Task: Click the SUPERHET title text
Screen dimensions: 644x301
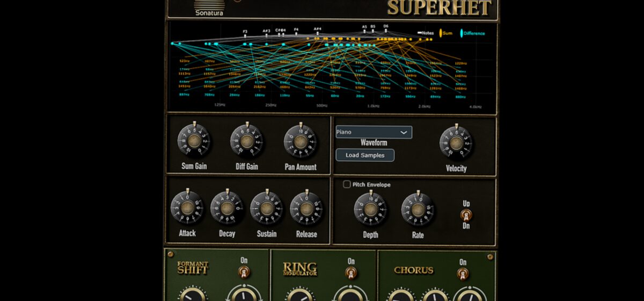Action: click(x=440, y=8)
